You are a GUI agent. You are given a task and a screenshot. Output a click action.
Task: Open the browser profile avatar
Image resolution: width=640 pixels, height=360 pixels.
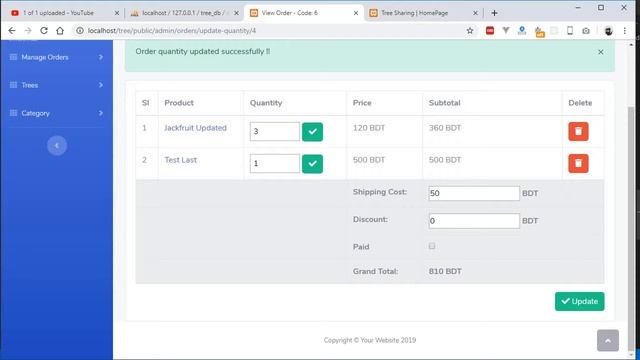tap(608, 31)
